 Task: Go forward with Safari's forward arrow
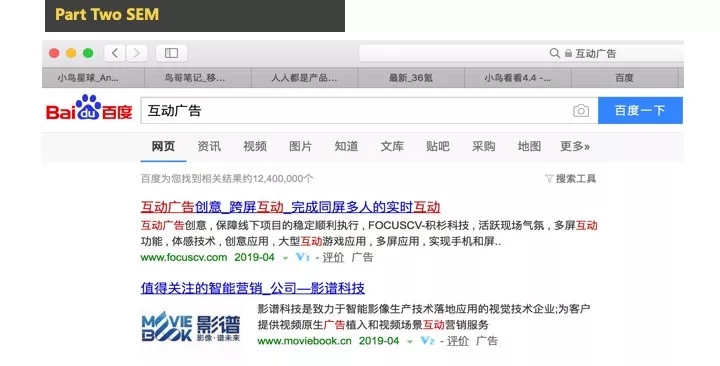pyautogui.click(x=136, y=53)
